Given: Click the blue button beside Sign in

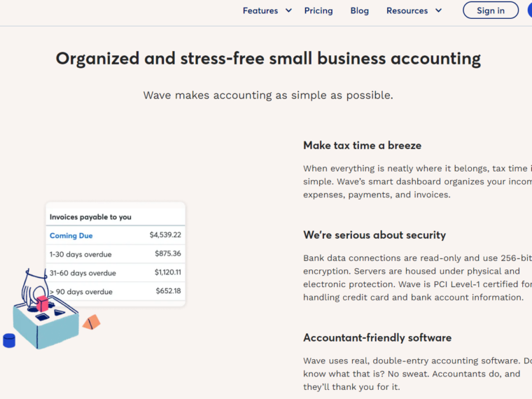Looking at the screenshot, I should (x=530, y=10).
